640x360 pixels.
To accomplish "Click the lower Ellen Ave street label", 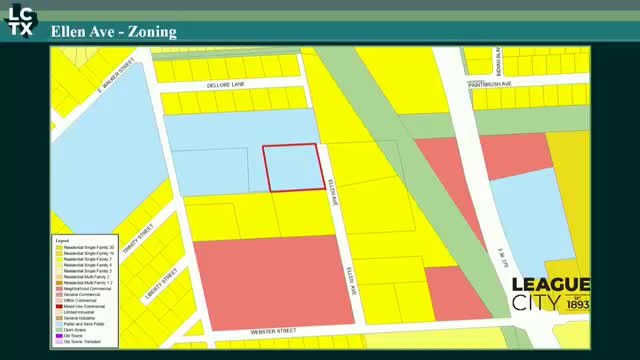I will (351, 281).
